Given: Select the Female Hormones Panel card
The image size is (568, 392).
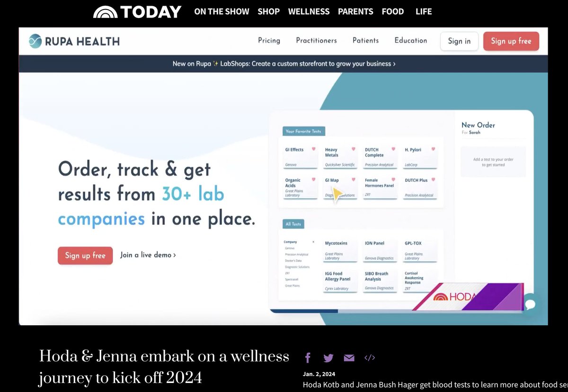Looking at the screenshot, I should pyautogui.click(x=380, y=187).
